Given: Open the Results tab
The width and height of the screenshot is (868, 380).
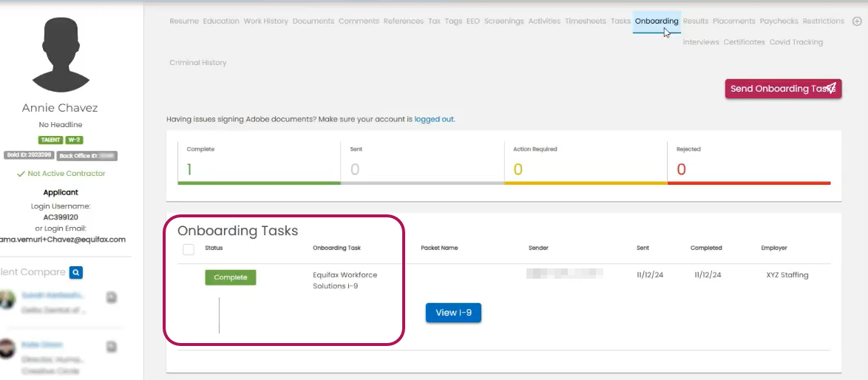Looking at the screenshot, I should tap(695, 21).
